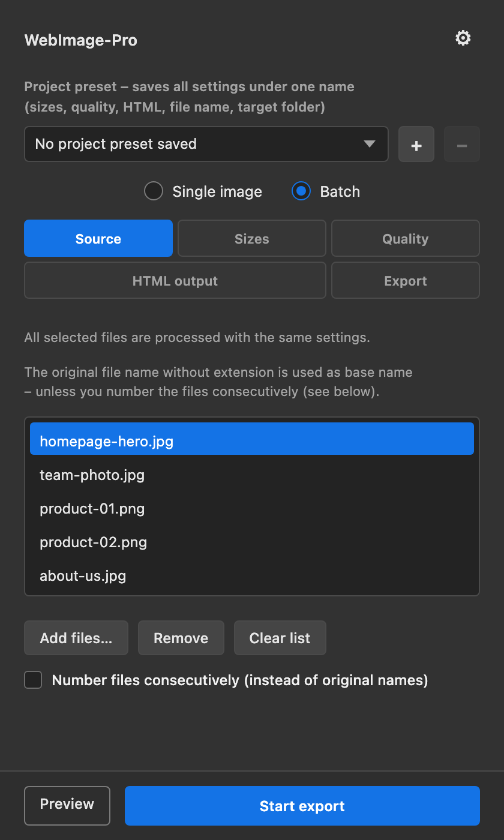Screen dimensions: 504x840
Task: Add a new project preset with plus button
Action: point(416,144)
